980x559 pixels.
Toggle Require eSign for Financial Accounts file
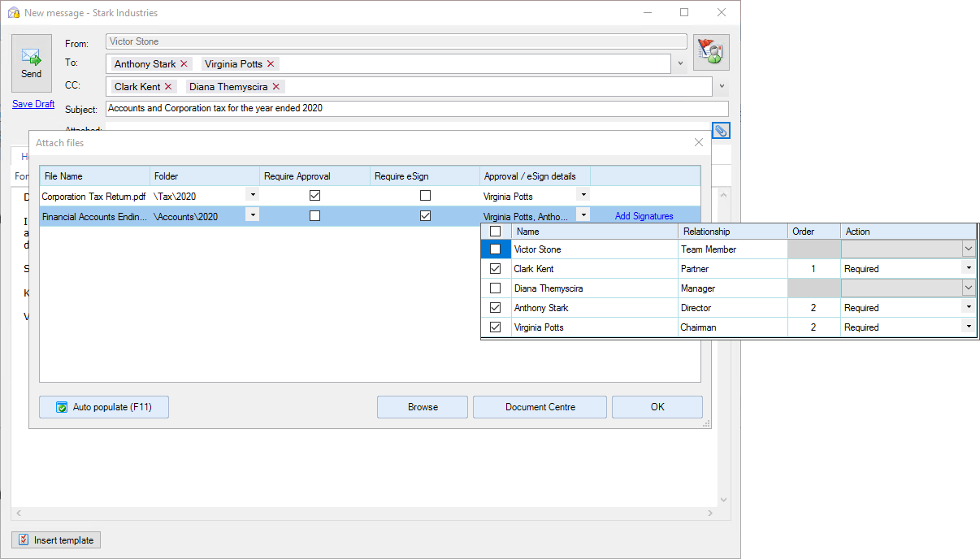point(425,216)
